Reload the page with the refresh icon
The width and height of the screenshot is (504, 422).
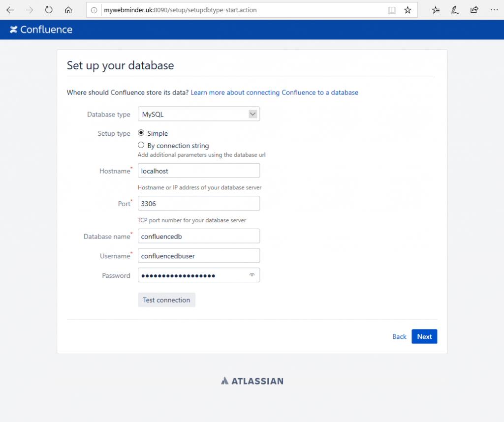[49, 10]
